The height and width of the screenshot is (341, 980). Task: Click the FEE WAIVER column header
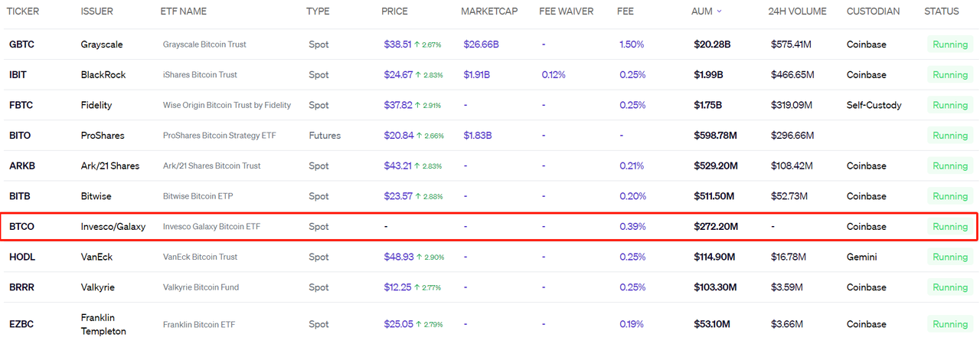point(567,11)
